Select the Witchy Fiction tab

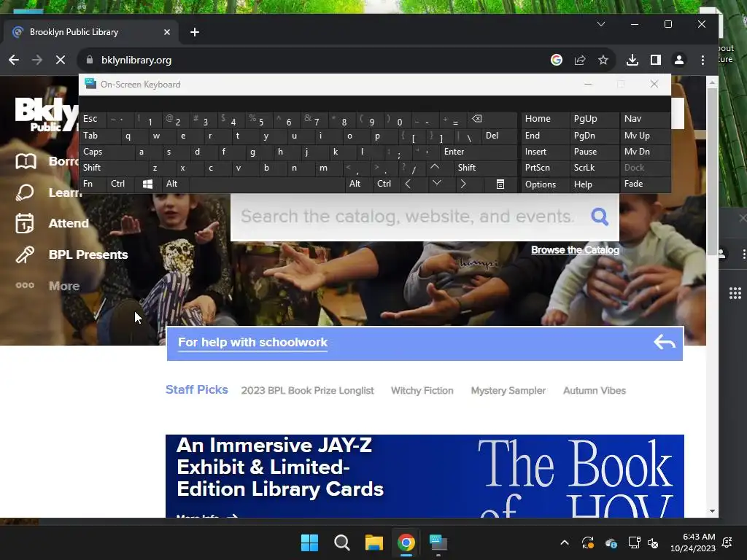pyautogui.click(x=422, y=391)
